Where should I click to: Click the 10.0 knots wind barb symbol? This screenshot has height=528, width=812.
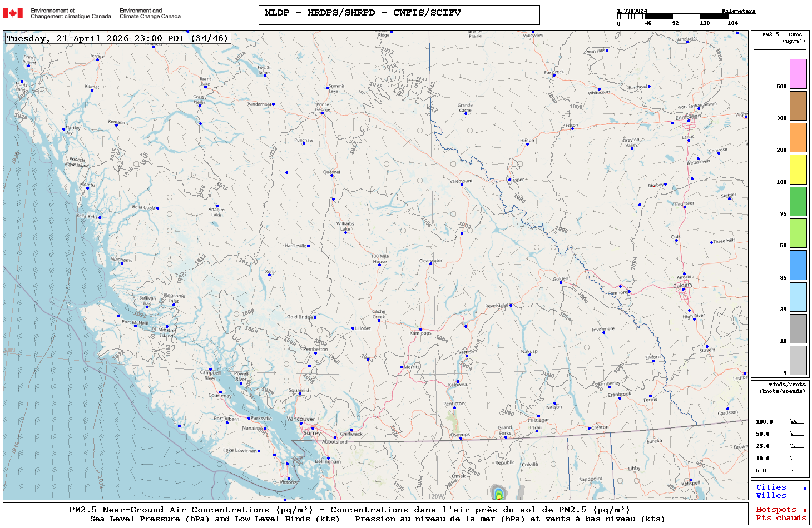[x=796, y=459]
